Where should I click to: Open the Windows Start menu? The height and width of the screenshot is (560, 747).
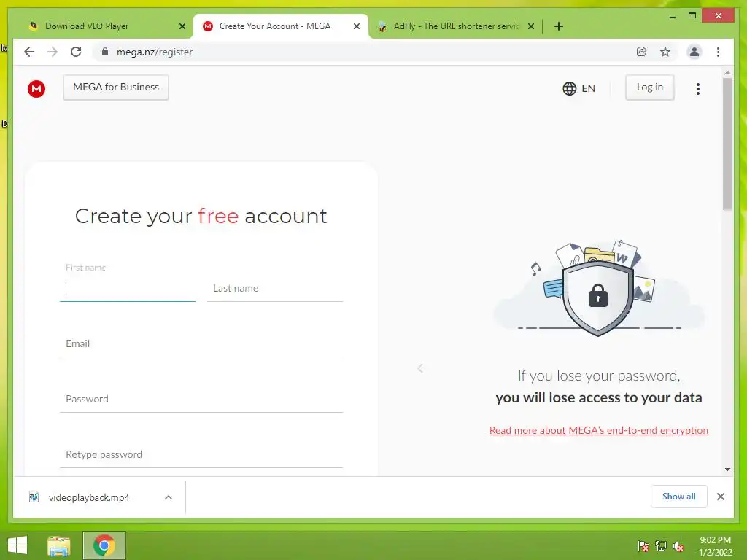[18, 545]
